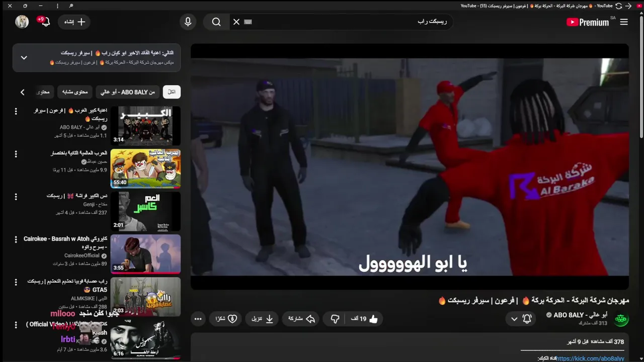644x362 pixels.
Task: Show more filter chips with arrow
Action: click(22, 92)
